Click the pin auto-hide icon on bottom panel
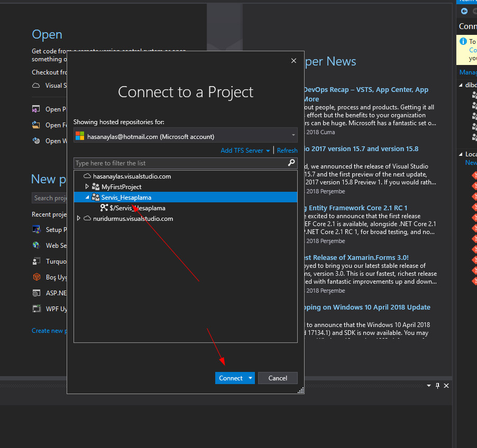477x448 pixels. [x=437, y=385]
